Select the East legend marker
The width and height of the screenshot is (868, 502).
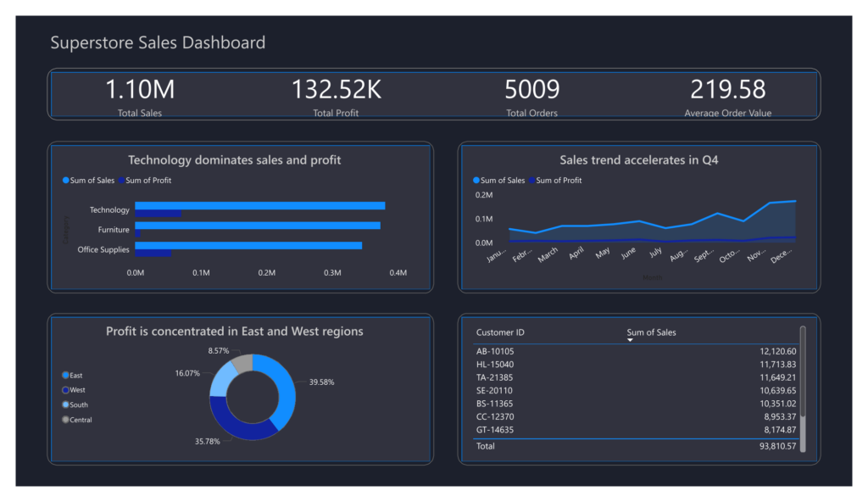(x=65, y=375)
